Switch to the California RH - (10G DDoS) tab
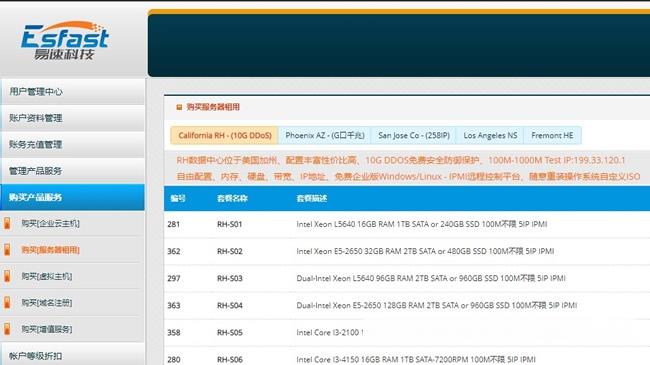This screenshot has height=365, width=650. tap(224, 136)
